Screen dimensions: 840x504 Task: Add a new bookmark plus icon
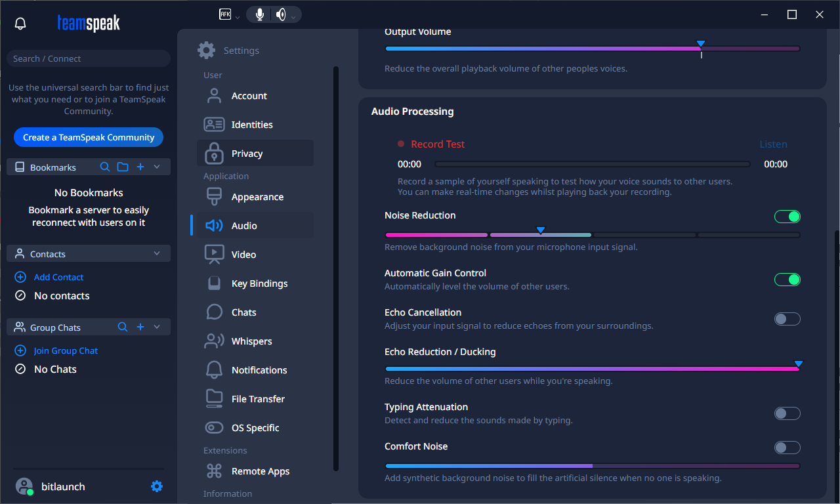(140, 167)
